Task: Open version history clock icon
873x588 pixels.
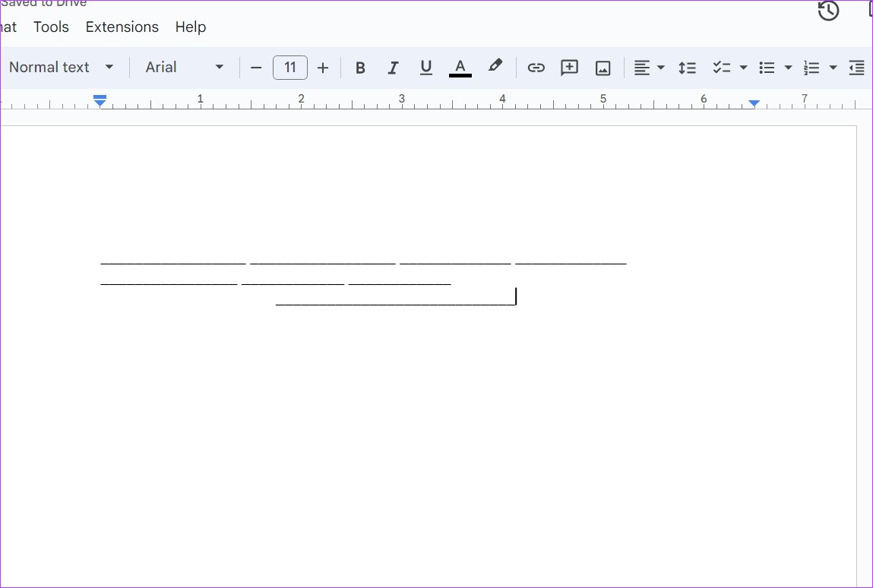Action: pyautogui.click(x=828, y=11)
